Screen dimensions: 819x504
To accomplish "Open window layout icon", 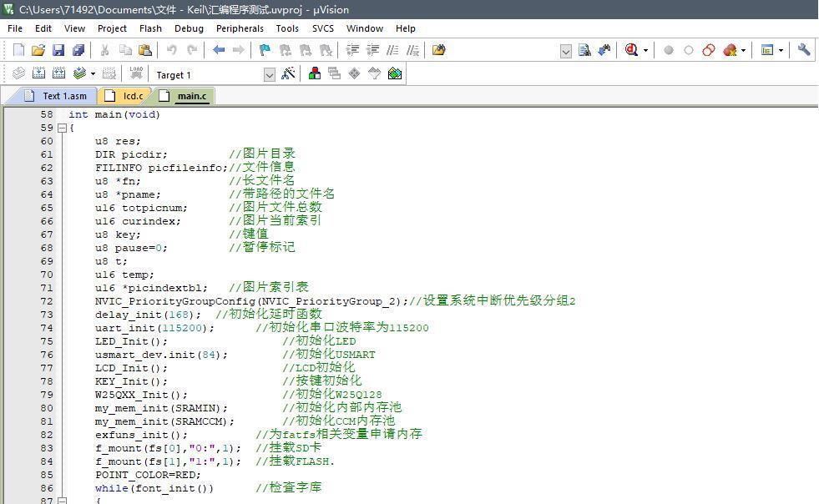I will [x=766, y=50].
